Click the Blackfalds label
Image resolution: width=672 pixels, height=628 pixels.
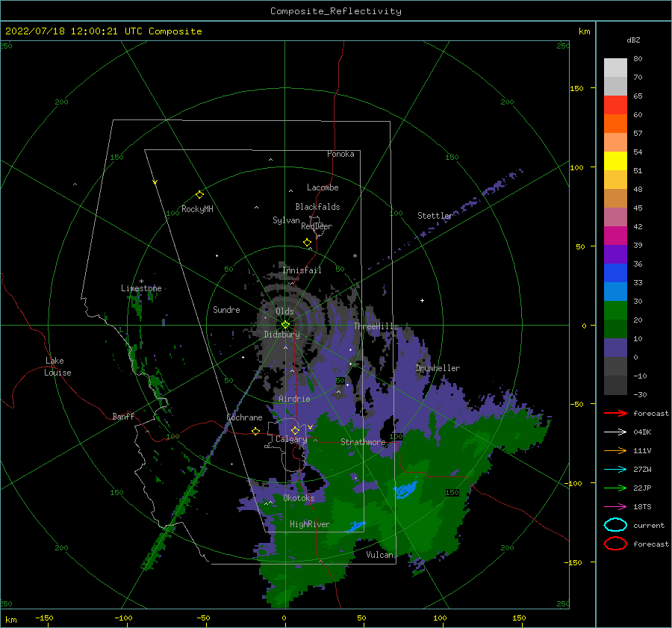coord(317,207)
